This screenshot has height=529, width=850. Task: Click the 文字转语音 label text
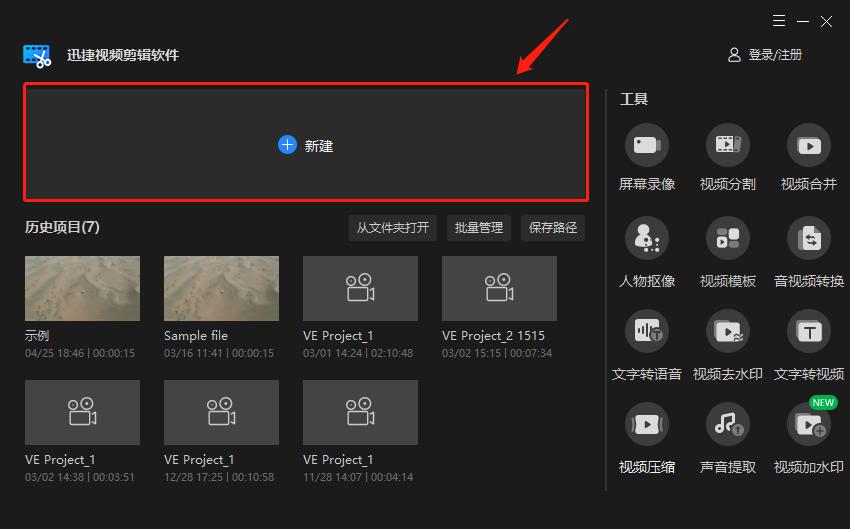click(x=647, y=374)
